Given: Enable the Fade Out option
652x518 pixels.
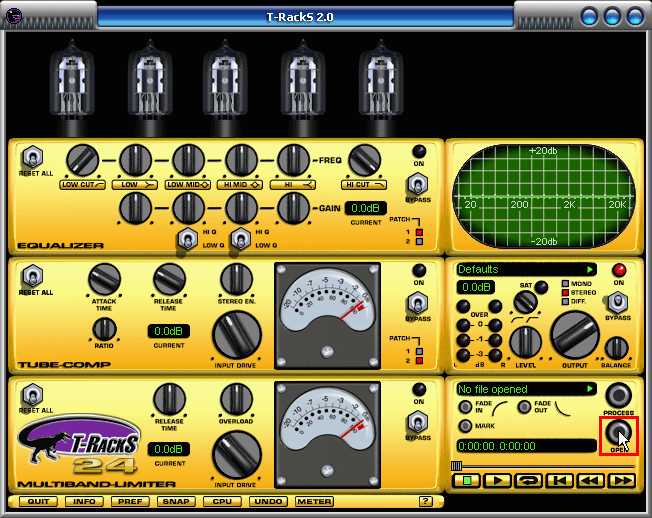Looking at the screenshot, I should pyautogui.click(x=524, y=407).
